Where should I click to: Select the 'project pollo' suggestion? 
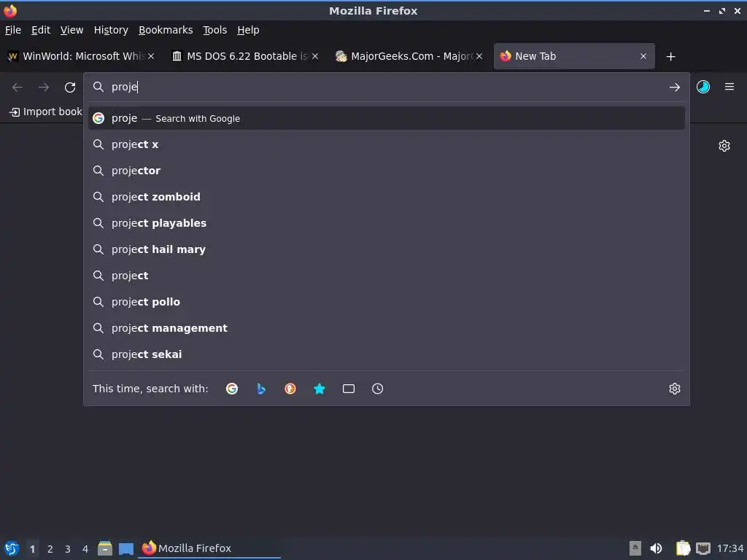click(x=387, y=302)
